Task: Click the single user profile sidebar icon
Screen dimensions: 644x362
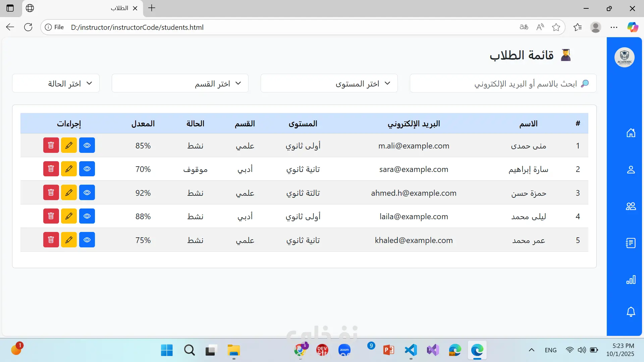Action: click(631, 170)
